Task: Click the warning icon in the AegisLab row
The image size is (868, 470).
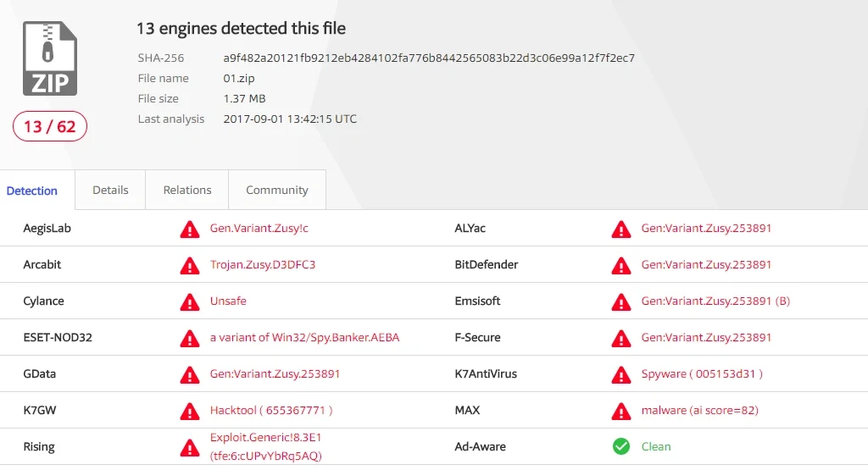Action: 190,229
